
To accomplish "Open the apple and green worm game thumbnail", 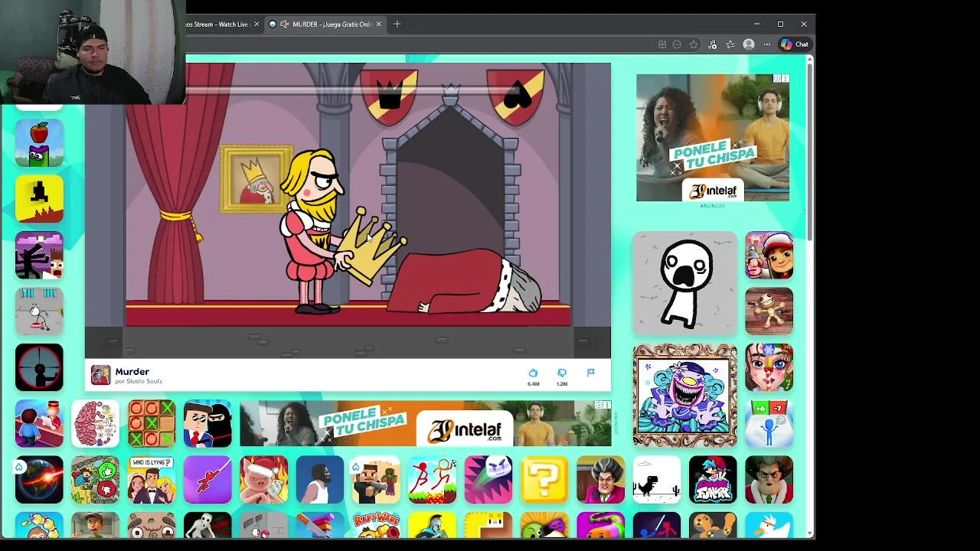I will point(39,143).
